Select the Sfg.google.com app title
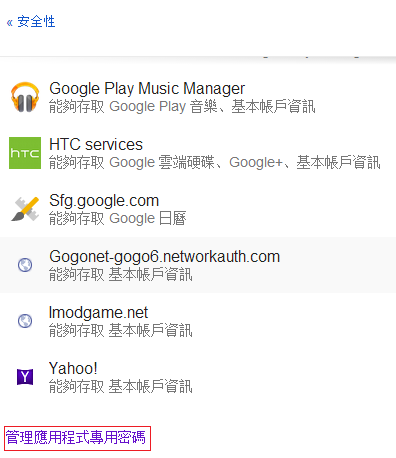Image resolution: width=396 pixels, height=458 pixels. tap(104, 201)
